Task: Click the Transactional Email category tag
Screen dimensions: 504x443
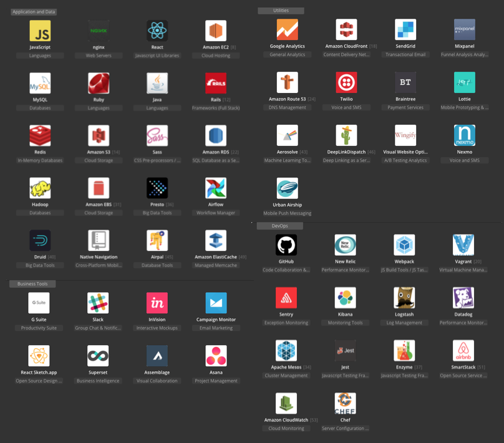Action: point(405,54)
